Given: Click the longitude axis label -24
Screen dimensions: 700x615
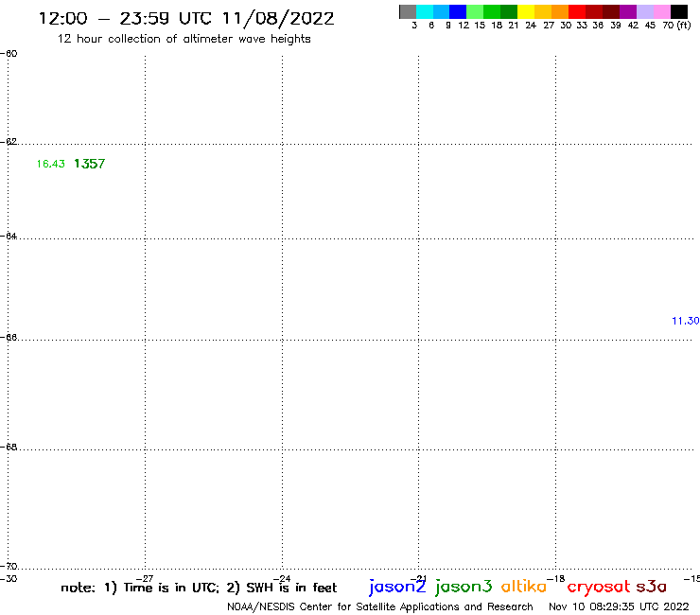Looking at the screenshot, I should coord(282,578).
